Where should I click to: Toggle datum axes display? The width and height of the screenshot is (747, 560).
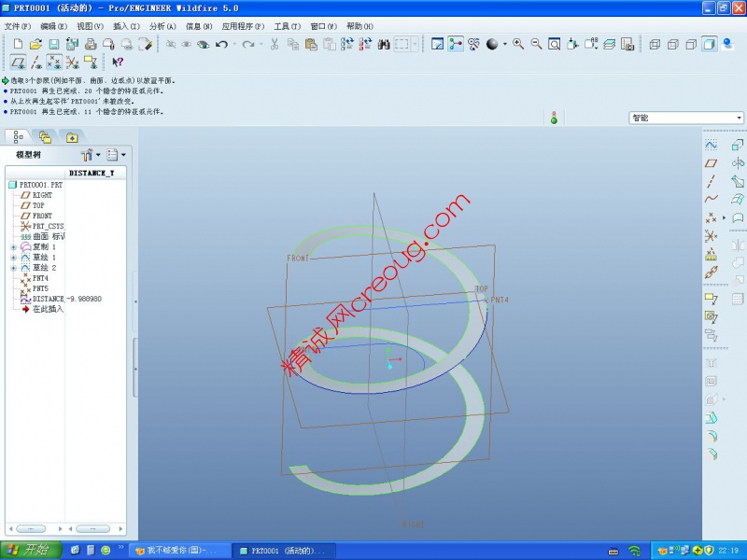click(36, 62)
